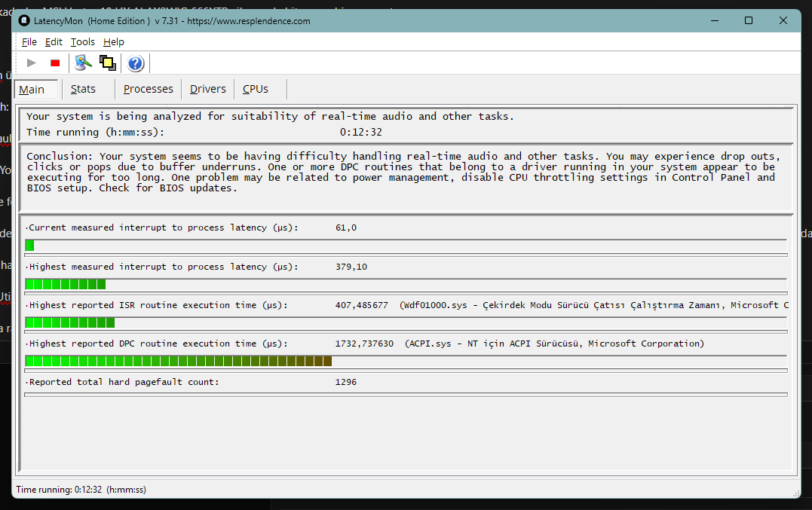This screenshot has width=812, height=510.
Task: Maximize the LatencyMon window
Action: click(749, 20)
